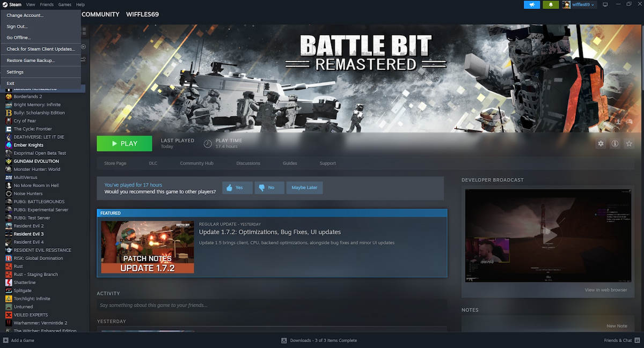Switch to the Community Hub tab

(x=196, y=163)
